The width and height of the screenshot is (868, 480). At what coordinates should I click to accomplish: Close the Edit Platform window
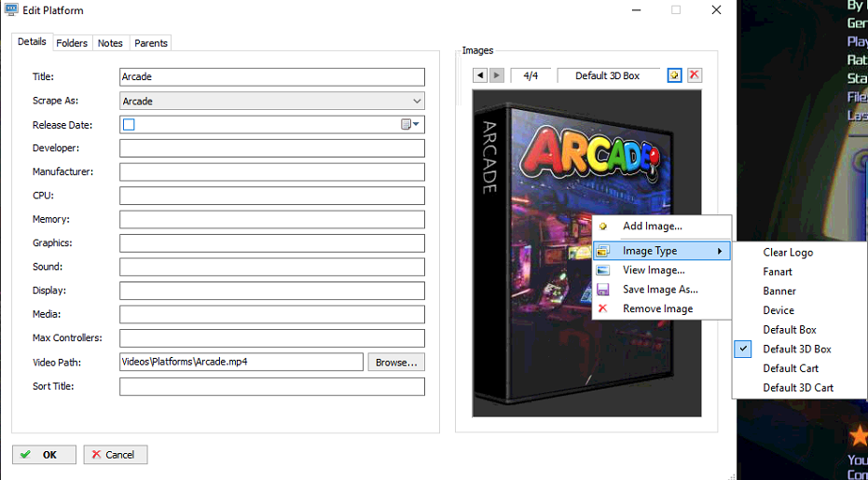click(716, 10)
